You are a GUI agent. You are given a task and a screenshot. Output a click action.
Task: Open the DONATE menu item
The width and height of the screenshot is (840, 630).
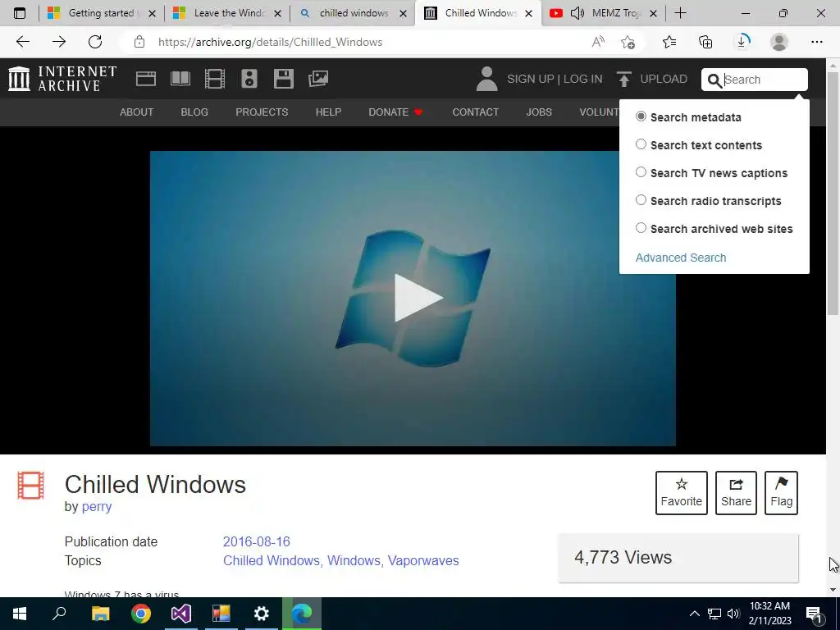coord(396,112)
